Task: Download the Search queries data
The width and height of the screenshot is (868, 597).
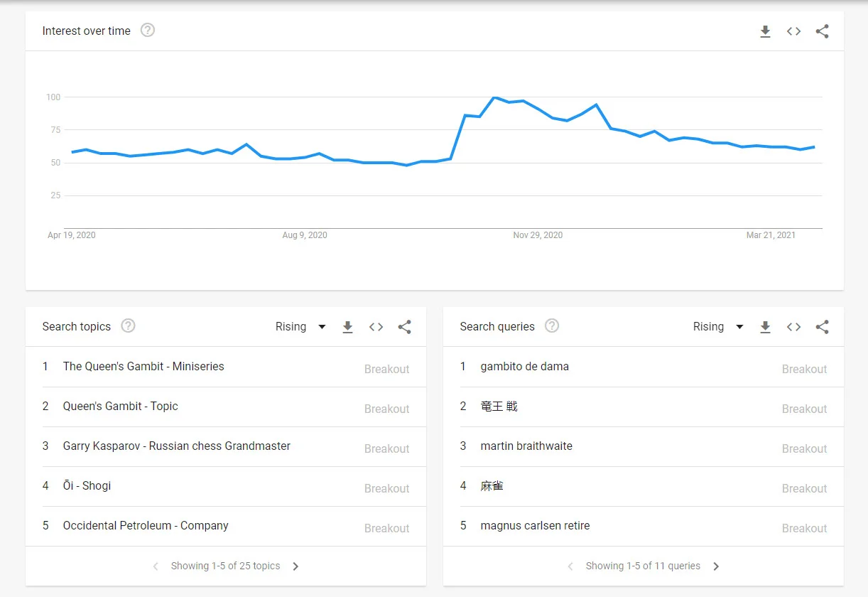Action: pyautogui.click(x=765, y=327)
